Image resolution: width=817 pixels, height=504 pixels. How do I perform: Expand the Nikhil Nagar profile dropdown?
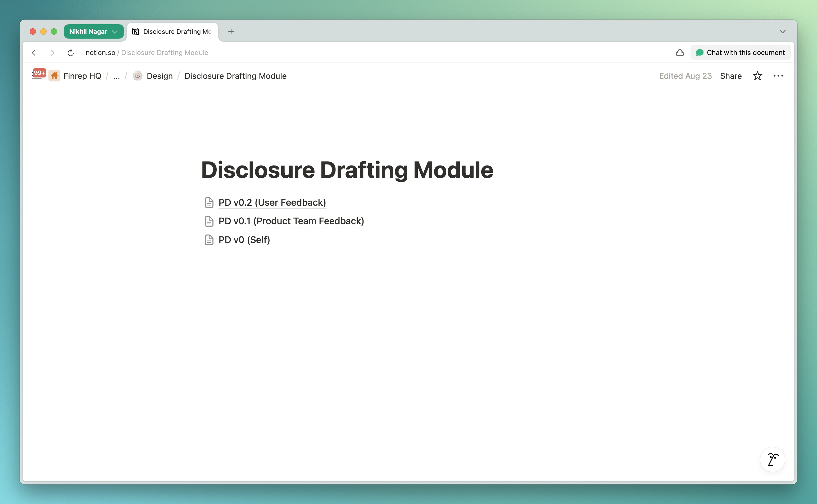[x=93, y=32]
